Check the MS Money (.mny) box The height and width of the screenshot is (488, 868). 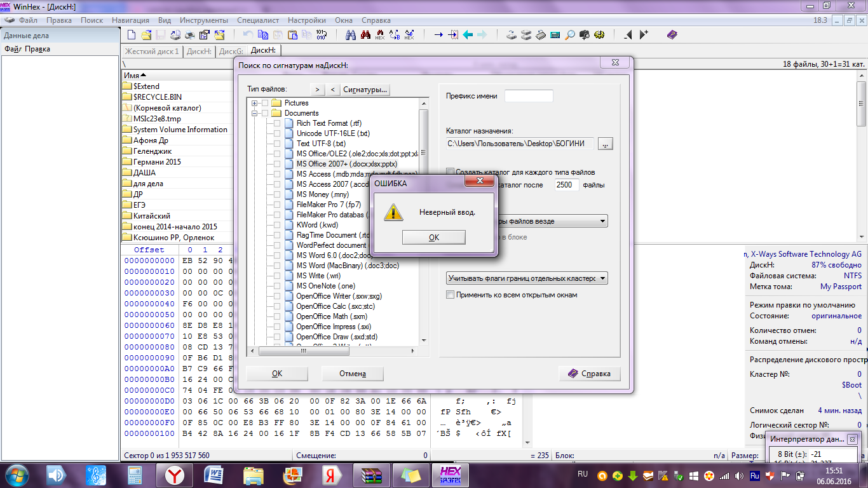[276, 194]
